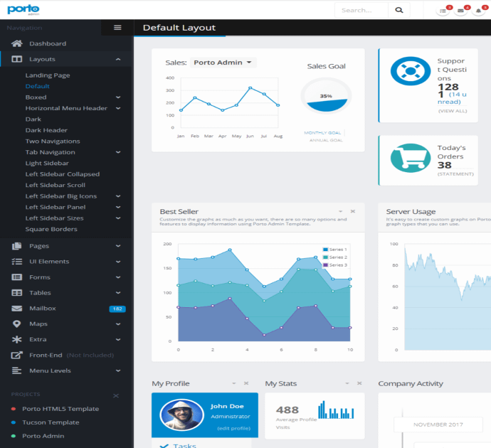Collapse the Best Seller panel
Image resolution: width=491 pixels, height=448 pixels.
pyautogui.click(x=340, y=211)
